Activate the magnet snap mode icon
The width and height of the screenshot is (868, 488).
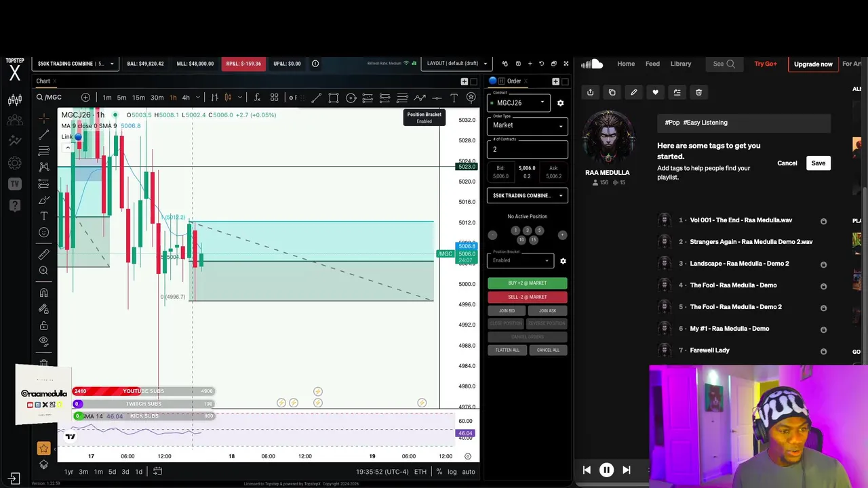click(44, 293)
